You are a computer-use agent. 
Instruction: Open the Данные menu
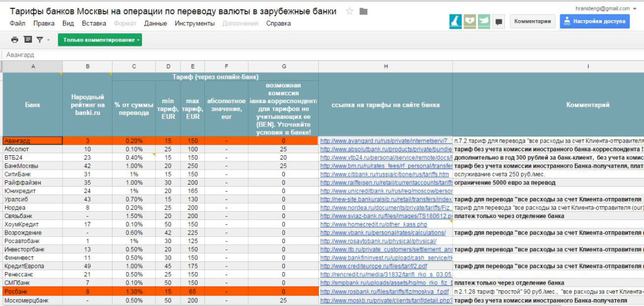tap(155, 23)
